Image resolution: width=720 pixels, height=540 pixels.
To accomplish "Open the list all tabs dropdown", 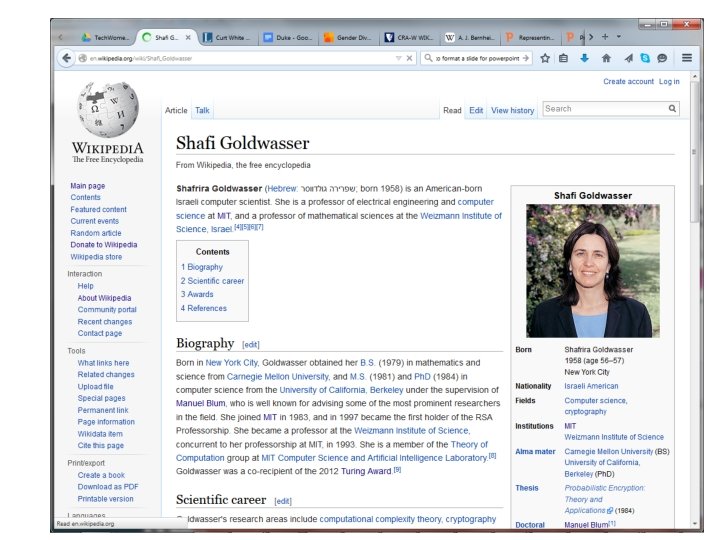I will (619, 37).
